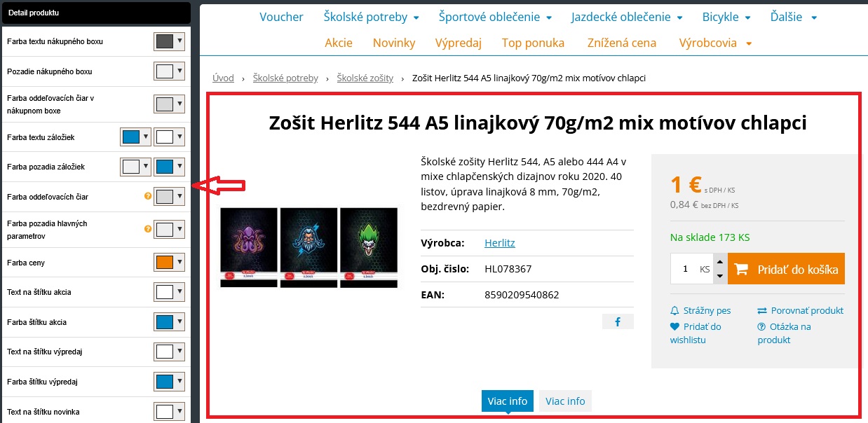Open Farba štítku výpredaj color picker
The width and height of the screenshot is (868, 423).
tap(169, 382)
